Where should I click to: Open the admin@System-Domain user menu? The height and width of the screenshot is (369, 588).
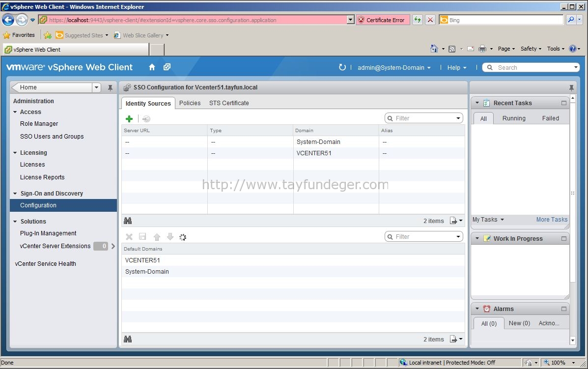(394, 67)
